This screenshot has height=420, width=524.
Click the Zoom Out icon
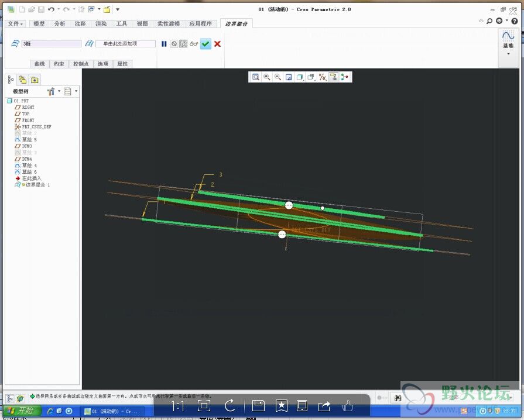click(278, 77)
